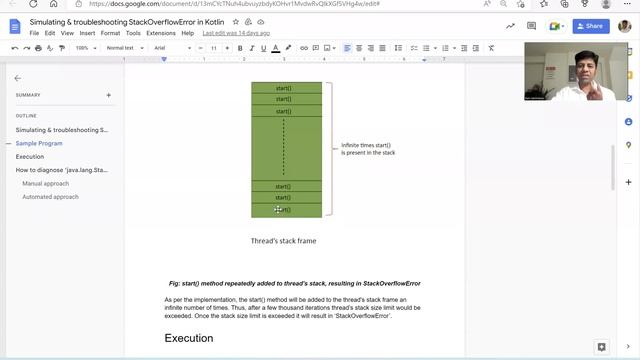Run spelling and grammar check icon
Screen dimensions: 640x360
pyautogui.click(x=50, y=48)
